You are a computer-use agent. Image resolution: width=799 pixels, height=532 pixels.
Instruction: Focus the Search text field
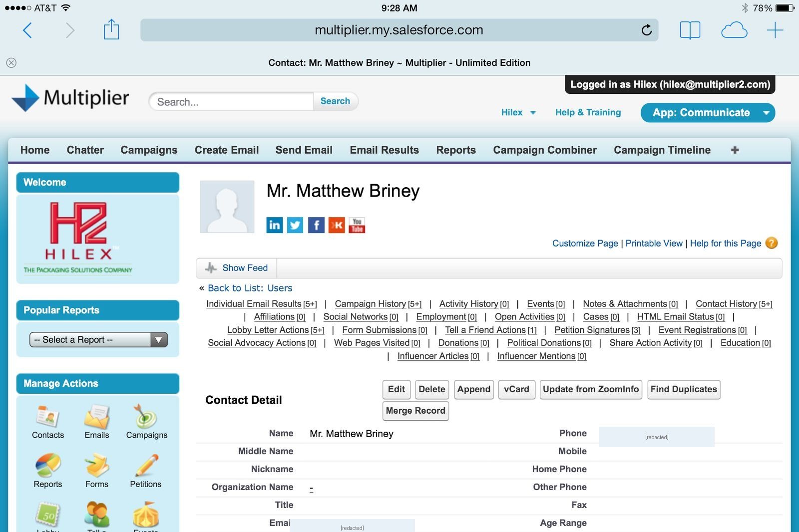pos(231,102)
